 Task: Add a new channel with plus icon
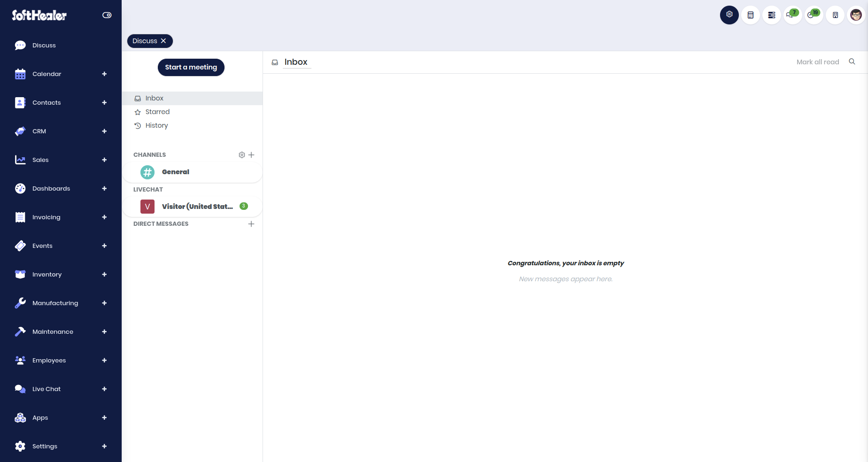click(x=251, y=155)
